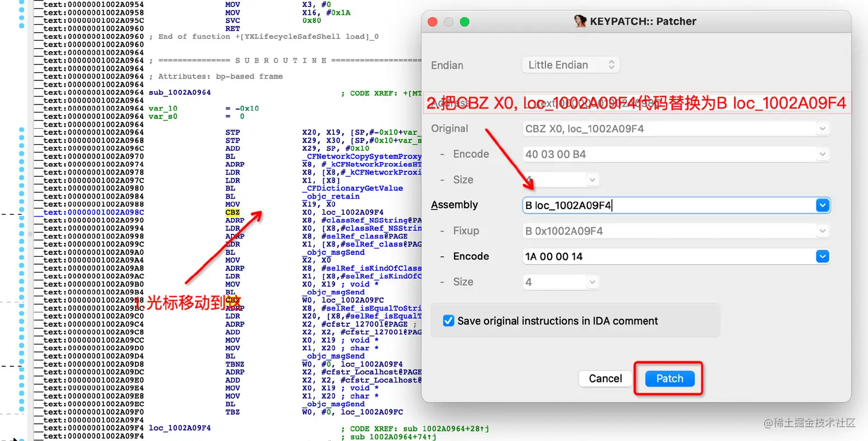Click the SVC mnemonic

click(x=232, y=20)
